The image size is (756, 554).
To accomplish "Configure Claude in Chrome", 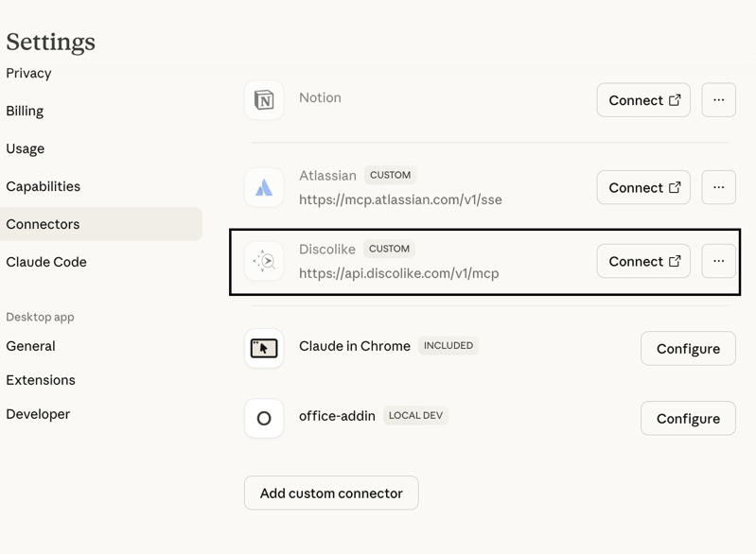I will (688, 348).
